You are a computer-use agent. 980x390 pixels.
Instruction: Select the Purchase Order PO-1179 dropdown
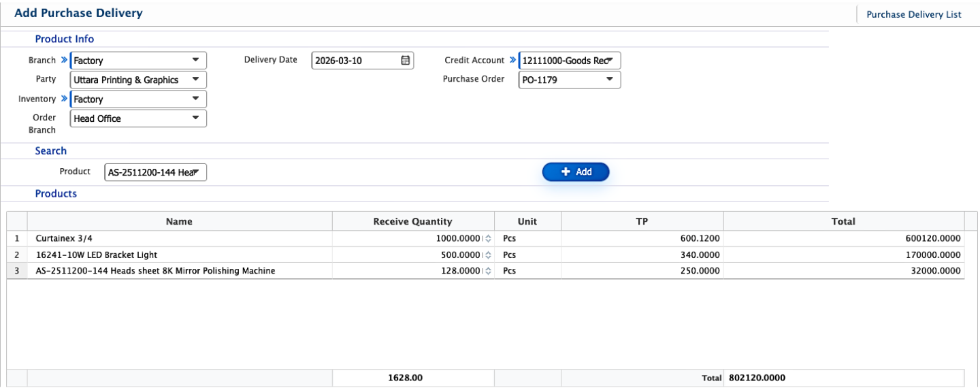[609, 80]
